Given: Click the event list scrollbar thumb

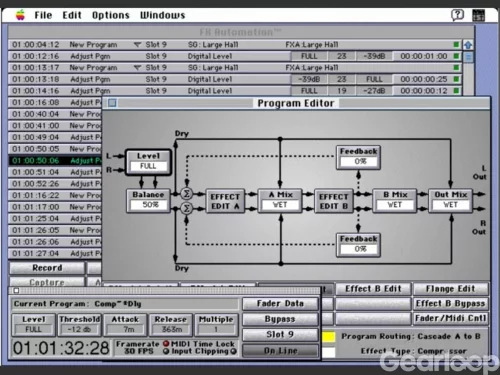Looking at the screenshot, I should click(468, 57).
